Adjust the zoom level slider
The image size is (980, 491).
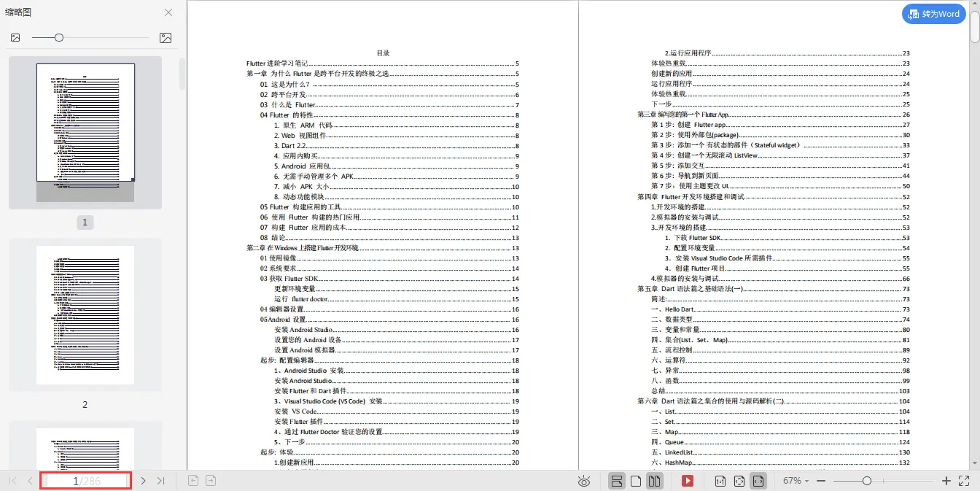[883, 481]
